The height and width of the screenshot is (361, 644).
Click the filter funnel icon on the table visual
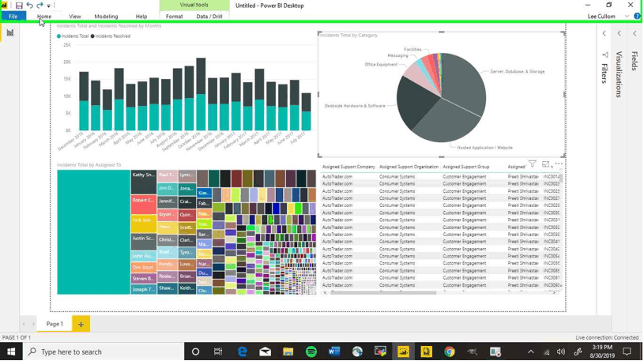tap(533, 164)
